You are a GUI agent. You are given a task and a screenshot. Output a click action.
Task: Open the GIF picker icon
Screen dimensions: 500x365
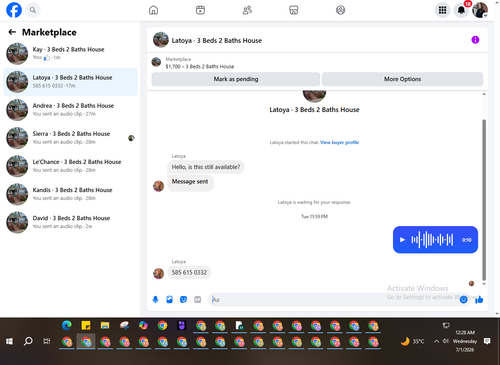tap(197, 299)
